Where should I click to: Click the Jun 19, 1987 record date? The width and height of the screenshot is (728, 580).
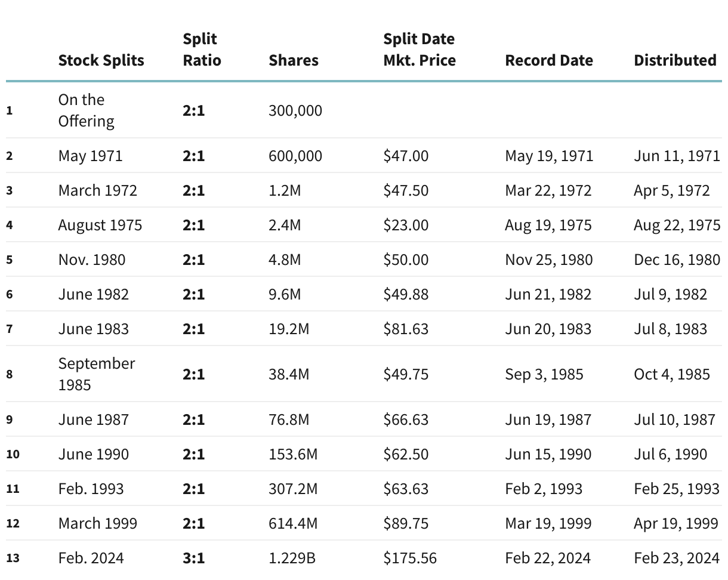pos(548,419)
